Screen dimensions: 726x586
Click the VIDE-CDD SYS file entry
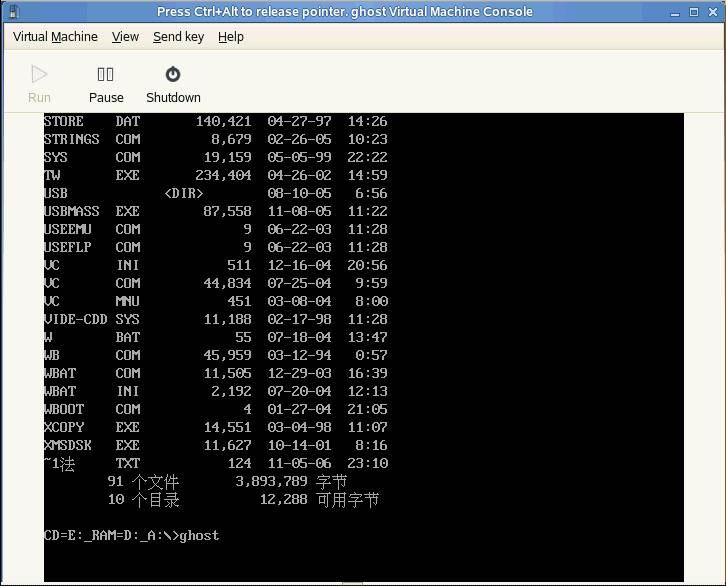(x=215, y=319)
